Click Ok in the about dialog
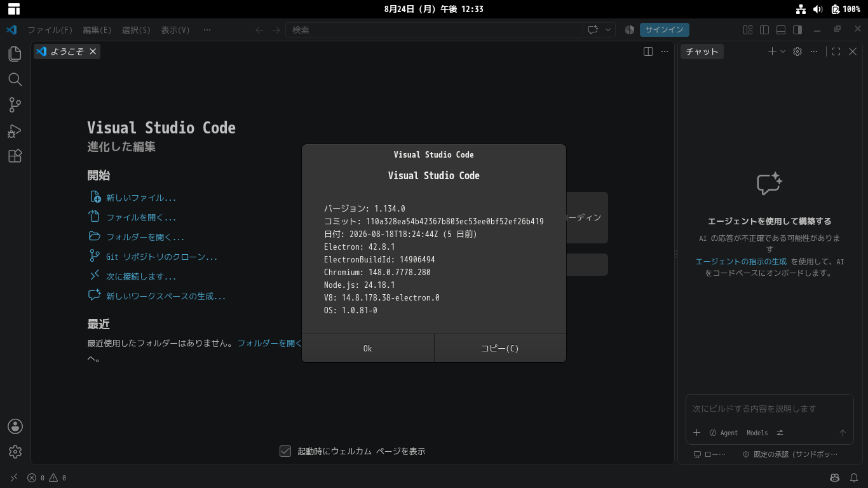This screenshot has height=488, width=868. coord(368,348)
